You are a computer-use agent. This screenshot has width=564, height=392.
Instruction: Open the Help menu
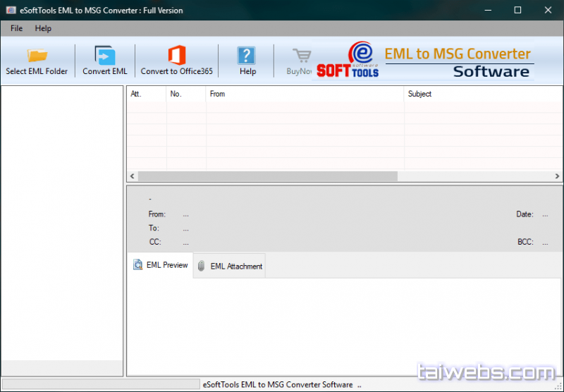click(x=43, y=28)
